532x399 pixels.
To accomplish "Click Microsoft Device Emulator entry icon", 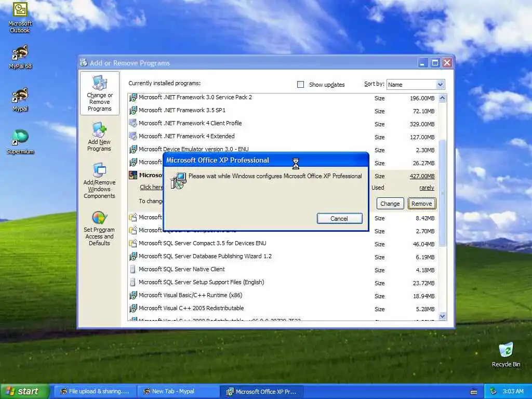I will 133,149.
